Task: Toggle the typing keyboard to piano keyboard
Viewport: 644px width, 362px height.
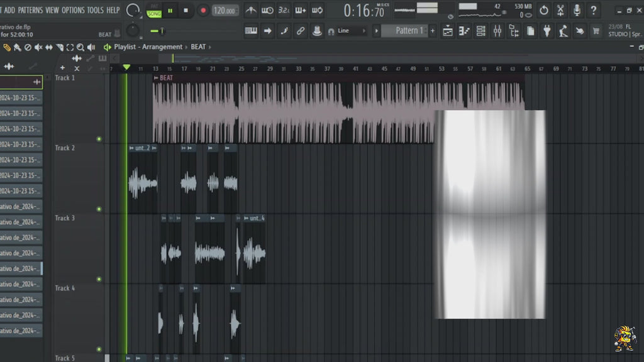Action: coord(251,30)
